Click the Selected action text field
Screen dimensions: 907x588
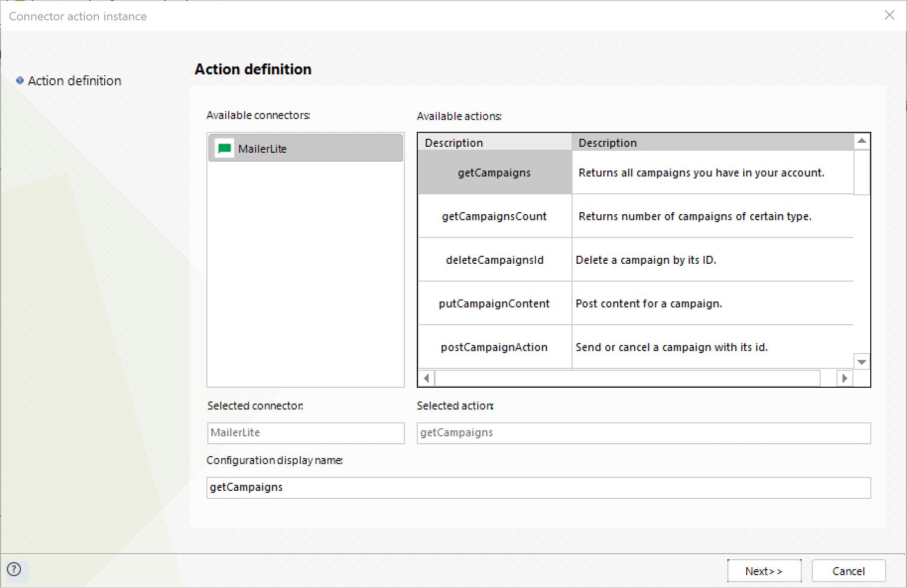coord(644,433)
